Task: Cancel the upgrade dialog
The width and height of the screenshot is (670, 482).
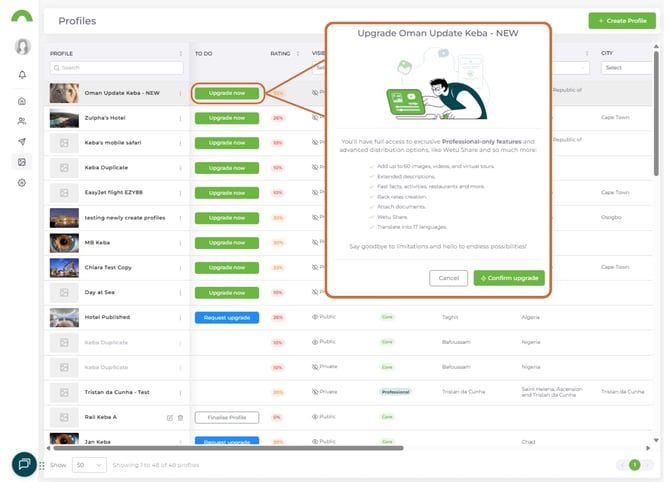Action: [449, 278]
